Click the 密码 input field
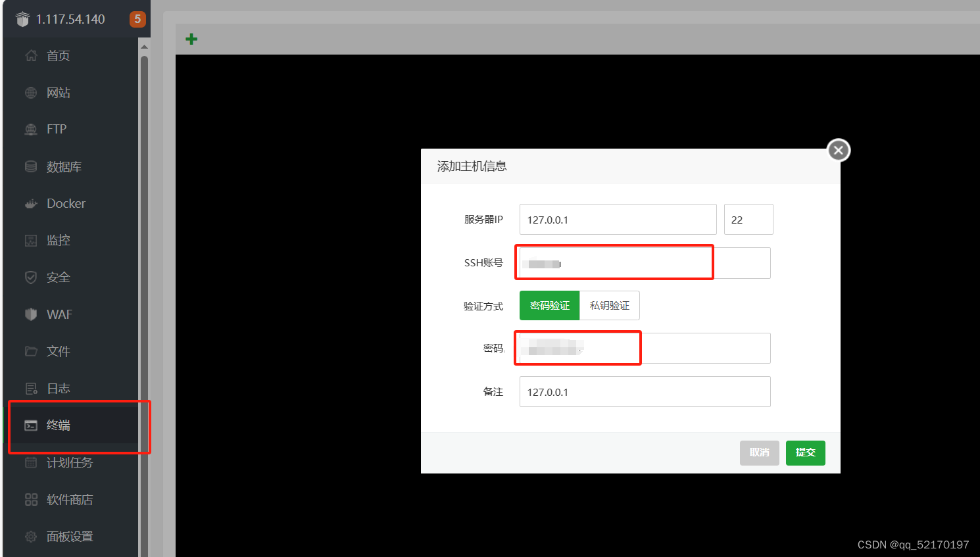The height and width of the screenshot is (557, 980). tap(645, 349)
